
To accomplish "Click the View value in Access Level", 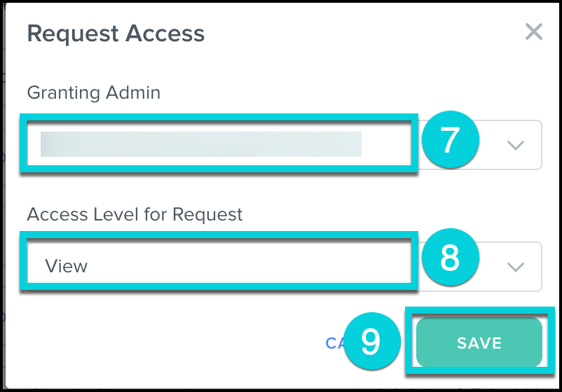I will click(67, 266).
